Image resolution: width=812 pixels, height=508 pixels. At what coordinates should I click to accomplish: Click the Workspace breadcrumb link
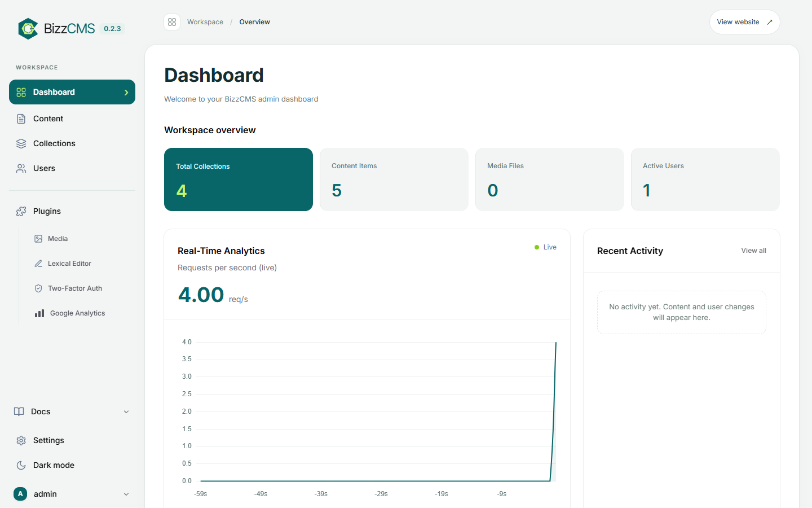tap(205, 22)
